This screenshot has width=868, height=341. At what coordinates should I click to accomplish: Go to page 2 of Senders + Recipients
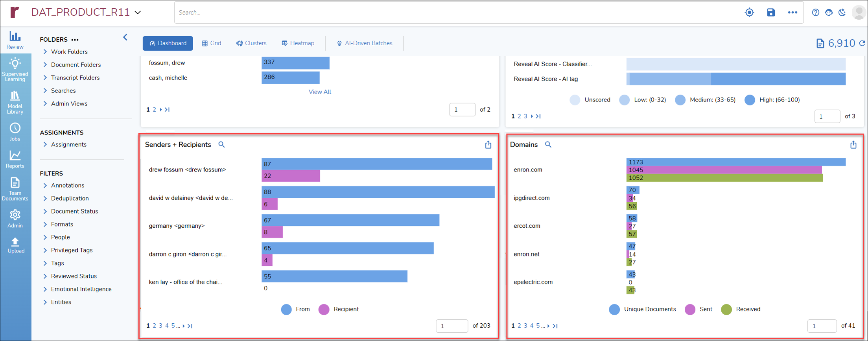154,326
